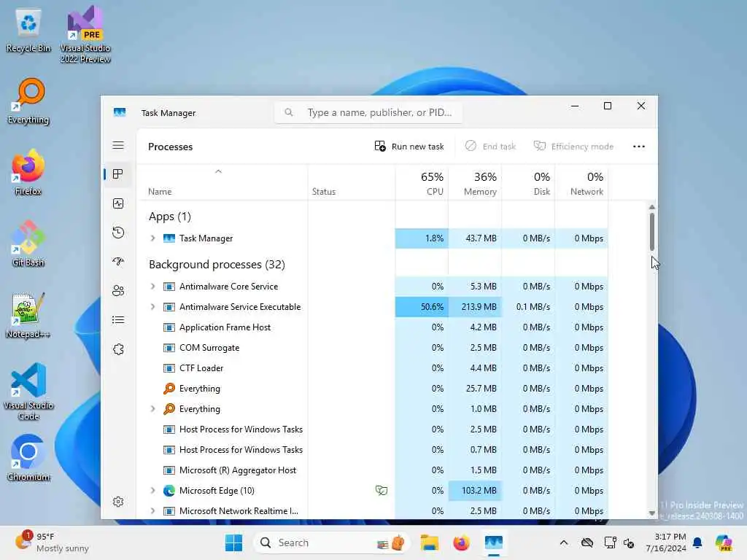Viewport: 747px width, 560px height.
Task: Select the COM Surrogate process row
Action: (x=373, y=348)
